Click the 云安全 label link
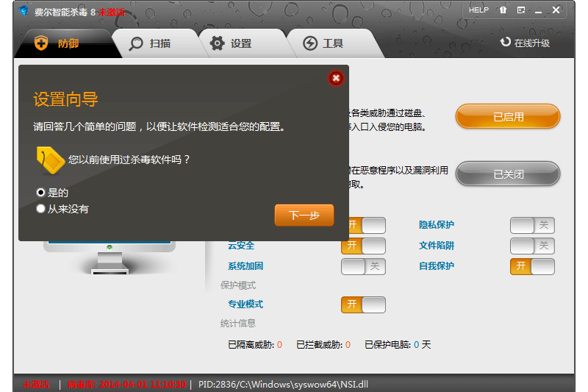 tap(241, 246)
